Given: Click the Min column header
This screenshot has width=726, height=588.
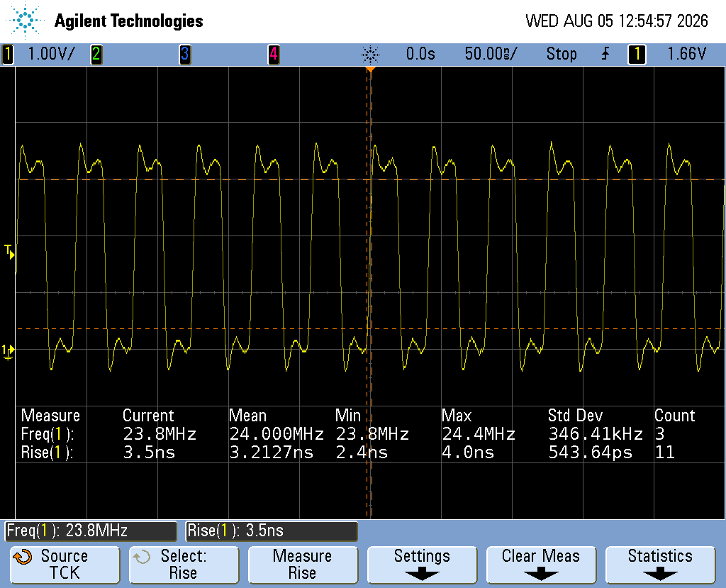Looking at the screenshot, I should pyautogui.click(x=347, y=415).
